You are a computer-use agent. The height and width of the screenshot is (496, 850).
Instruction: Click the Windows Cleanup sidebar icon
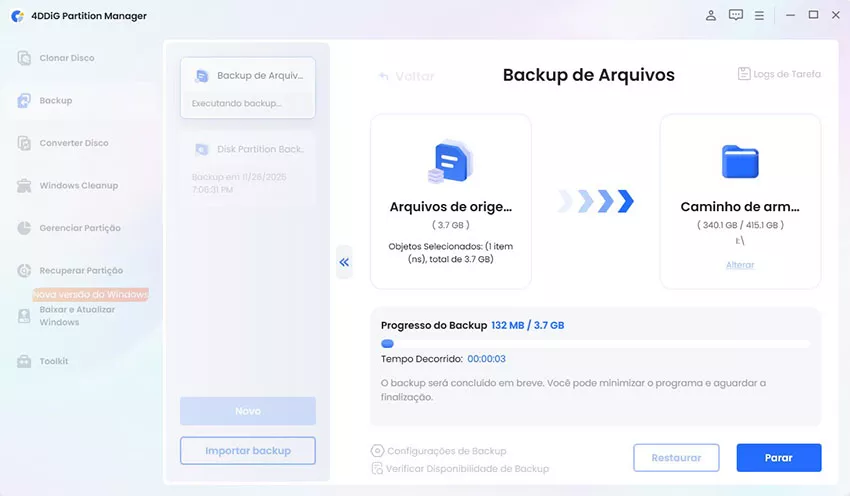coord(24,185)
